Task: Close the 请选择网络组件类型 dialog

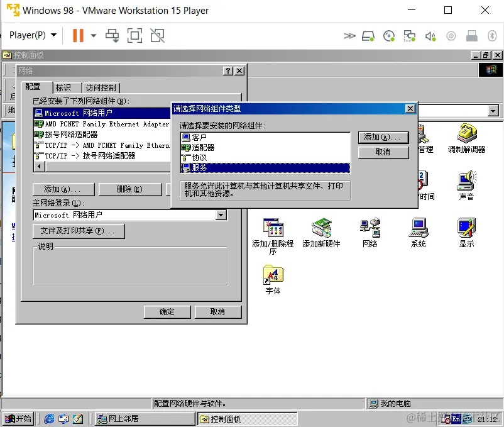Action: tap(410, 108)
